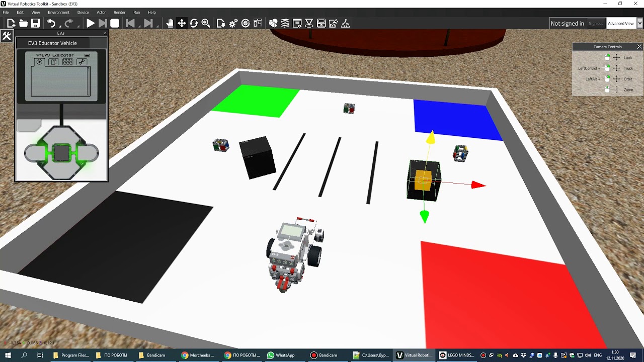644x362 pixels.
Task: Open the Render menu
Action: tap(119, 12)
